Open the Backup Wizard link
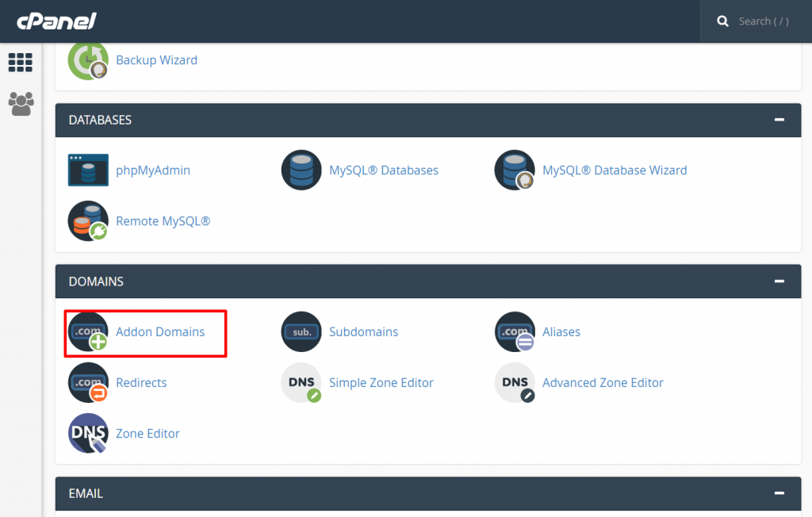This screenshot has height=517, width=812. pyautogui.click(x=156, y=60)
